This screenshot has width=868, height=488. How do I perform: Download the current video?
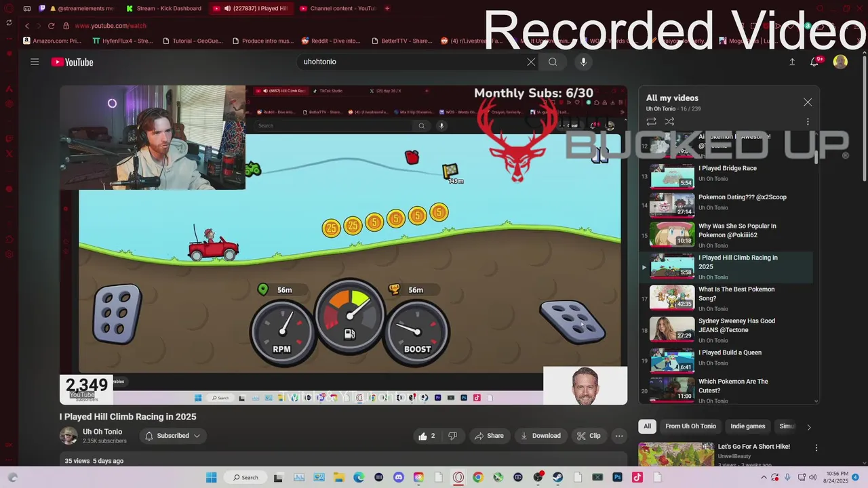tap(540, 436)
